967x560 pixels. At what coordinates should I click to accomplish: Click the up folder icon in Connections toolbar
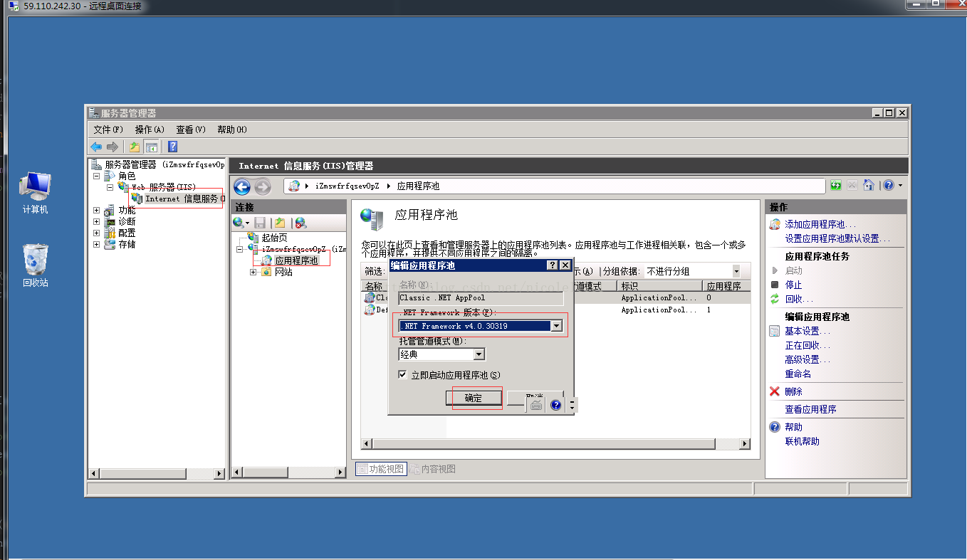[x=280, y=223]
